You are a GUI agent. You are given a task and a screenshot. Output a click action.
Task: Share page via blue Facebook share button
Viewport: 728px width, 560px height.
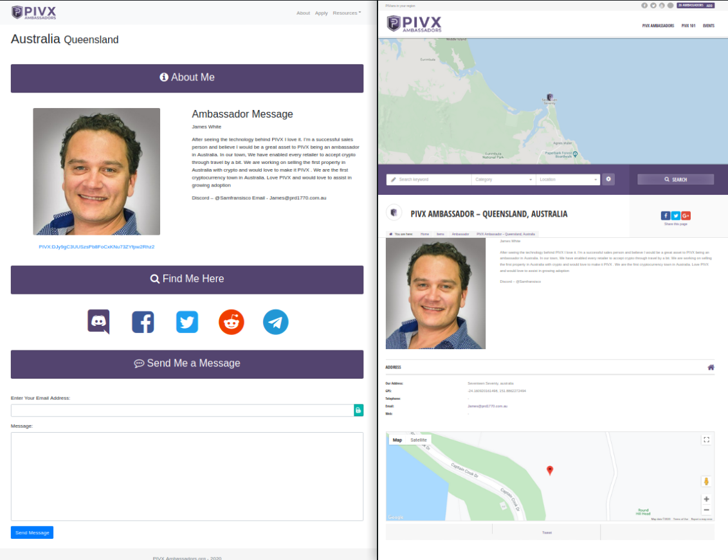[666, 215]
